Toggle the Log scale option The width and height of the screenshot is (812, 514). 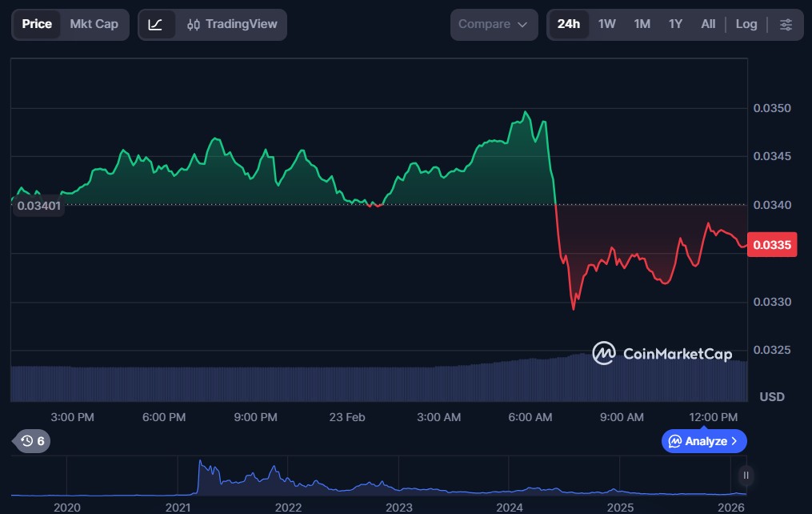coord(746,24)
